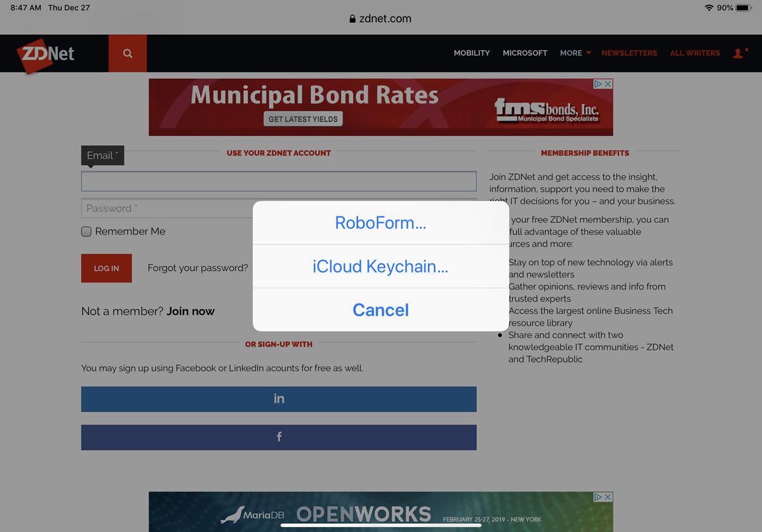
Task: Choose RoboForm from the password sheet
Action: 381,223
